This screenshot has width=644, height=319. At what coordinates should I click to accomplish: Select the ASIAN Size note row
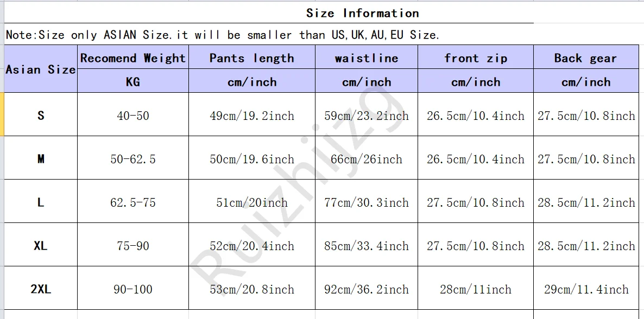[x=222, y=35]
